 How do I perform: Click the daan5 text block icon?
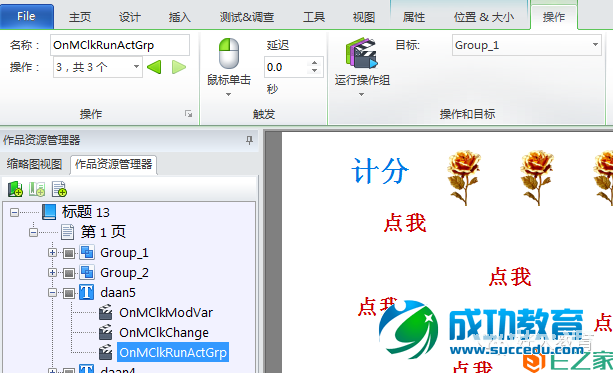(87, 292)
